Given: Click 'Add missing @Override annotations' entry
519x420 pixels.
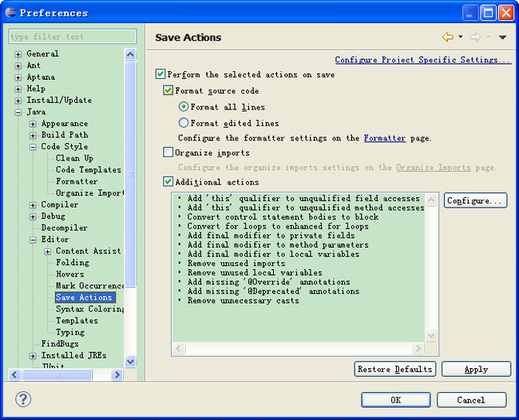Looking at the screenshot, I should (268, 282).
